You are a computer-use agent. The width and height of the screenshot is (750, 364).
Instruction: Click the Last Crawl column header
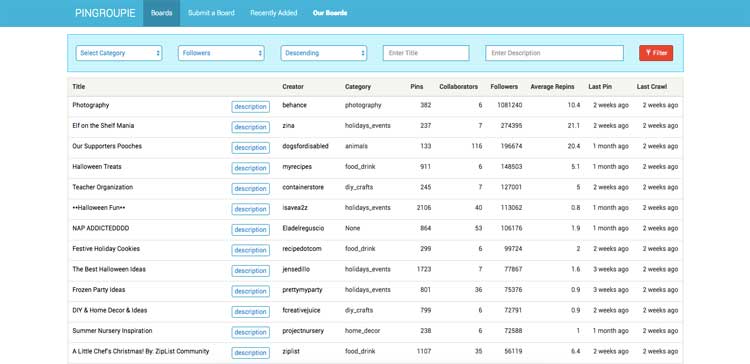(x=651, y=87)
